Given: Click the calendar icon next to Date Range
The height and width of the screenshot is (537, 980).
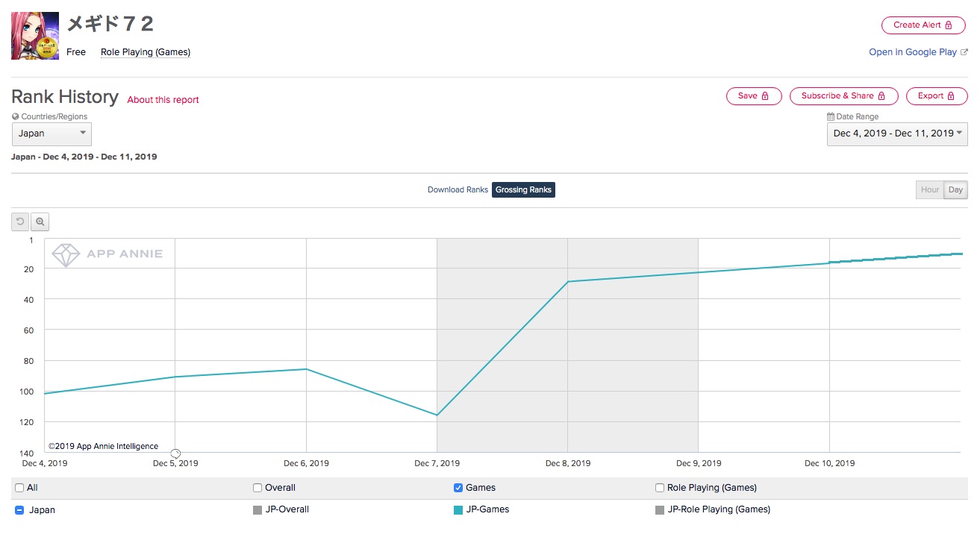Looking at the screenshot, I should pos(831,116).
